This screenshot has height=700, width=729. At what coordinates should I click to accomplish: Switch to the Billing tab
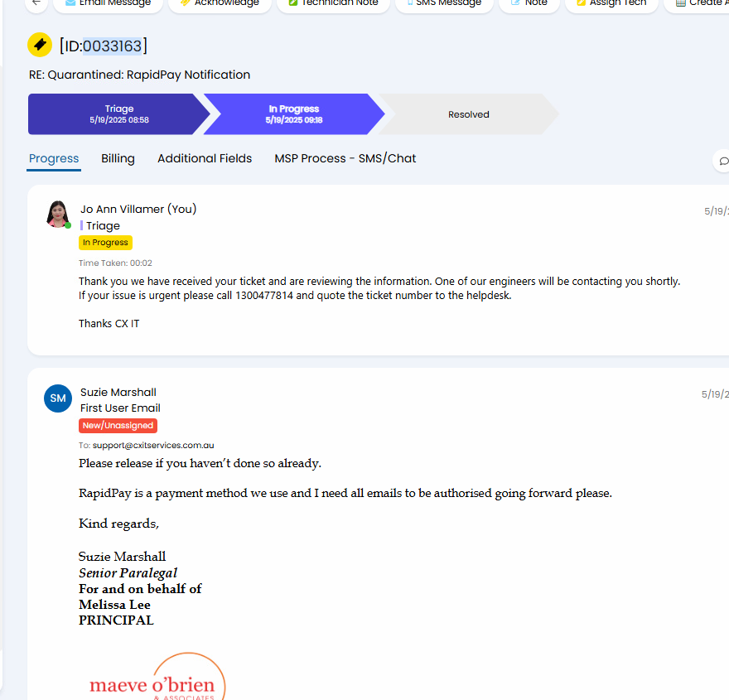click(x=118, y=158)
